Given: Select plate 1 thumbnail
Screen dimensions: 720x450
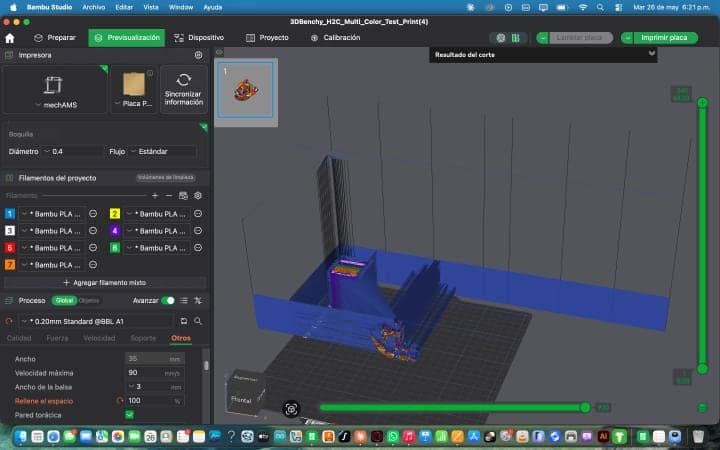Looking at the screenshot, I should click(246, 90).
